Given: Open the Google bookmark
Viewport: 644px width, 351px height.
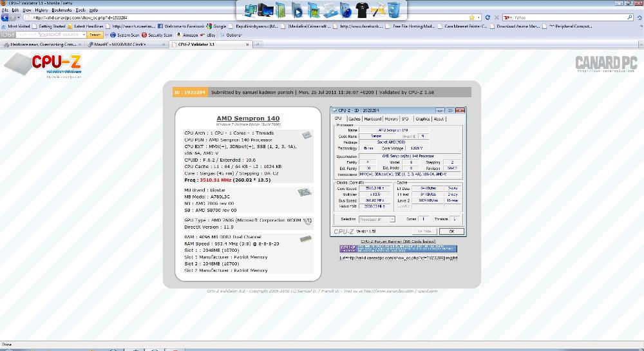Looking at the screenshot, I should (x=216, y=26).
